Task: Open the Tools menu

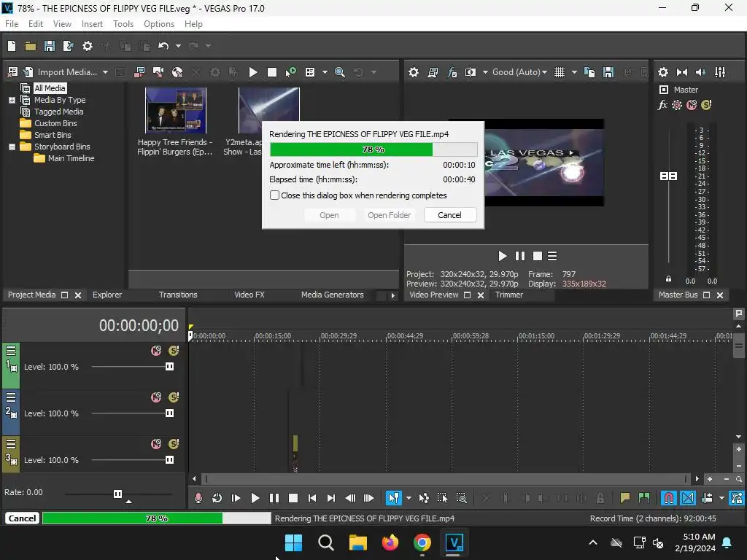Action: [x=123, y=24]
